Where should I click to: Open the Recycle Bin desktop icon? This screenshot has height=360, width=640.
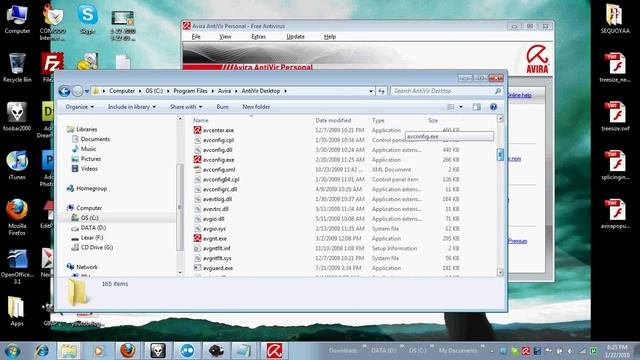[x=17, y=68]
